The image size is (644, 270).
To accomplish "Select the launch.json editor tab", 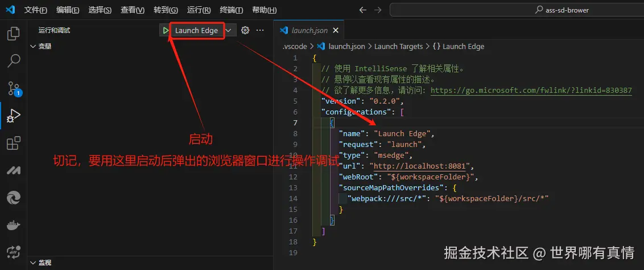I will pos(309,30).
